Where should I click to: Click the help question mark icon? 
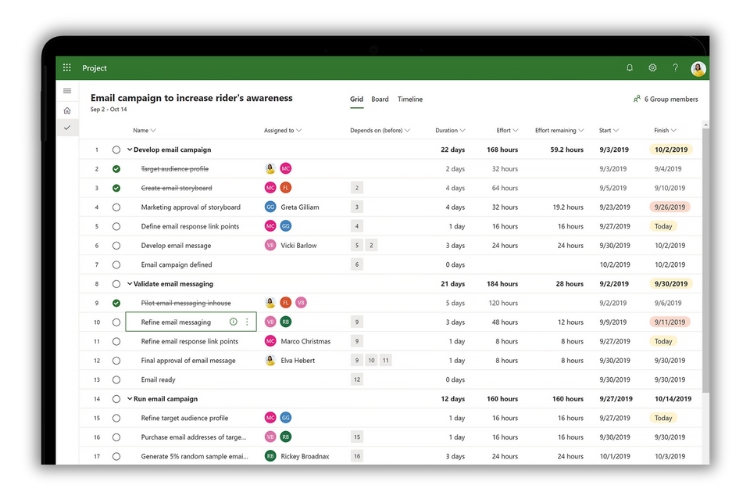[675, 68]
